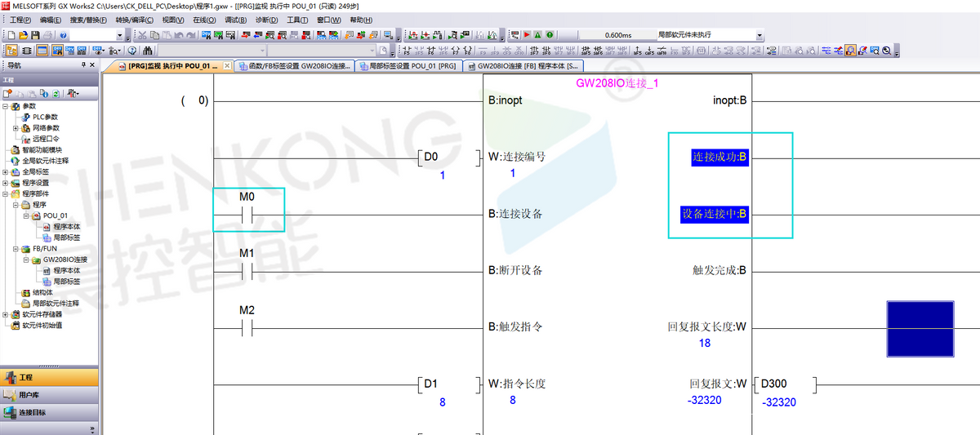Click the New project icon
The height and width of the screenshot is (435, 980).
tap(10, 35)
